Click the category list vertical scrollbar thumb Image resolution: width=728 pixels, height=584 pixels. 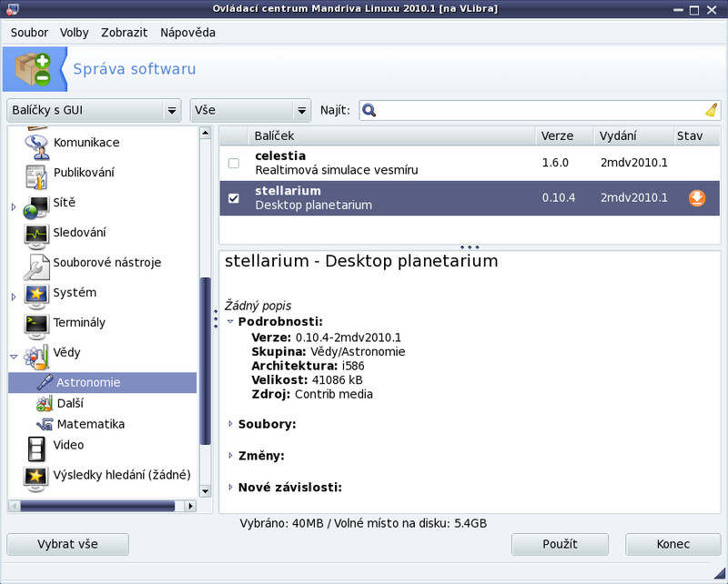[206, 361]
